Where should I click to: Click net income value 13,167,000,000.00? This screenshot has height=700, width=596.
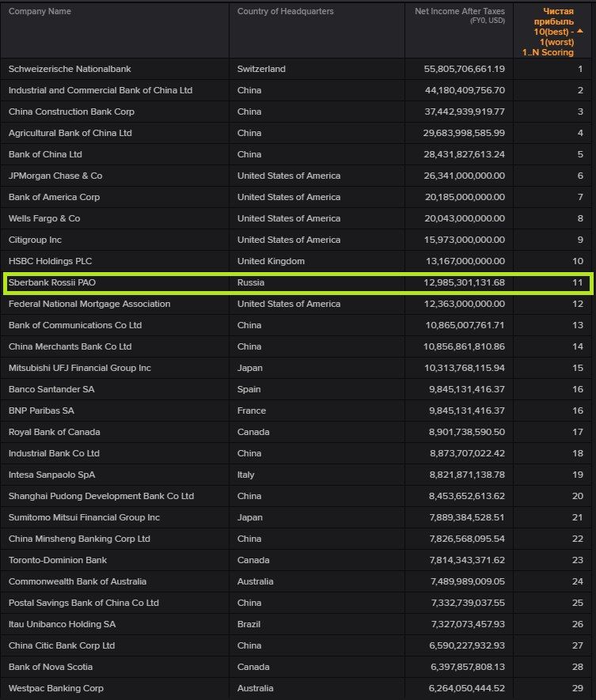pyautogui.click(x=465, y=261)
